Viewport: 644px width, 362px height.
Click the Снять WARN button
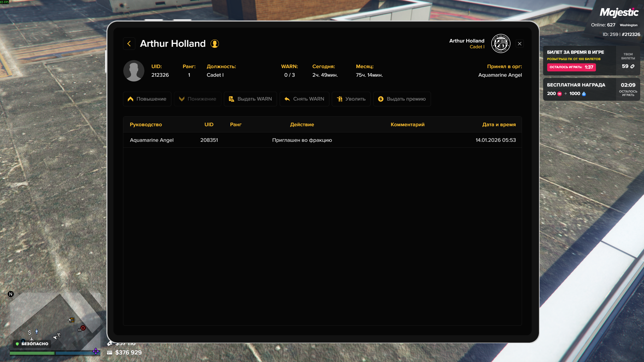pos(304,99)
